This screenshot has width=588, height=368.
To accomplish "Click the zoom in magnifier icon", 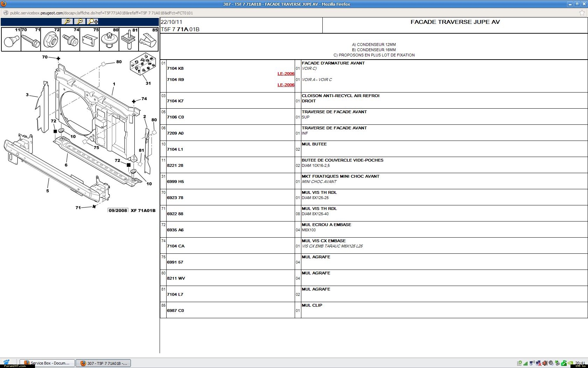I will pos(67,21).
